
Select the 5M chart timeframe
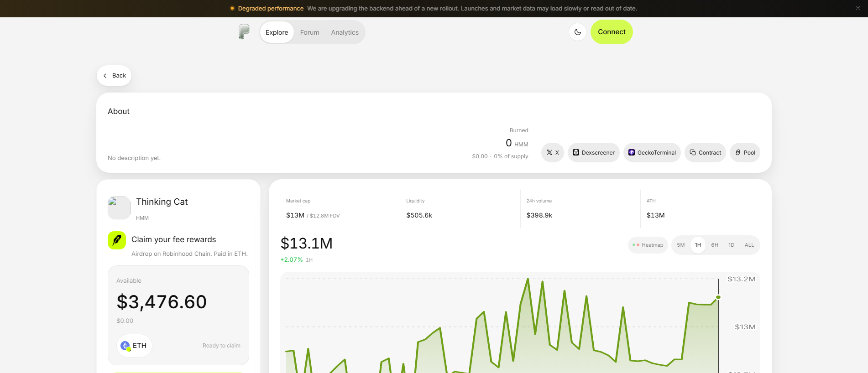pyautogui.click(x=681, y=245)
